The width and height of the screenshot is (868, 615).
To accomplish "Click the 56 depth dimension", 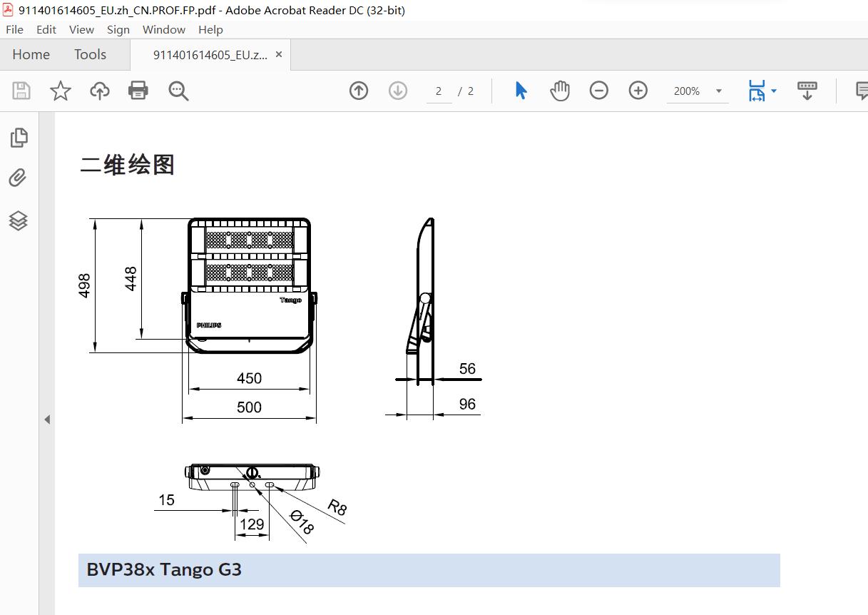I will [467, 369].
